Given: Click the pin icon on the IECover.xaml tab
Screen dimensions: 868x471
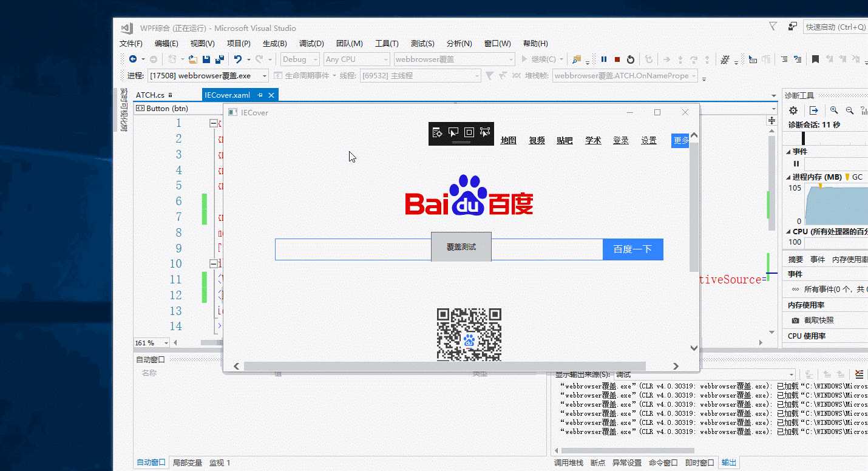Looking at the screenshot, I should pos(260,95).
